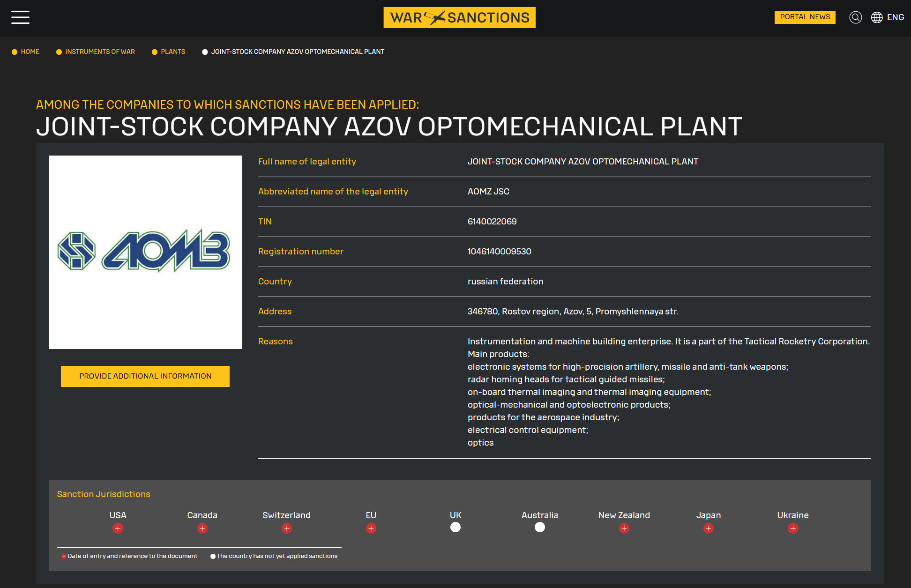911x588 pixels.
Task: Expand USA sanction details plus icon
Action: tap(118, 528)
